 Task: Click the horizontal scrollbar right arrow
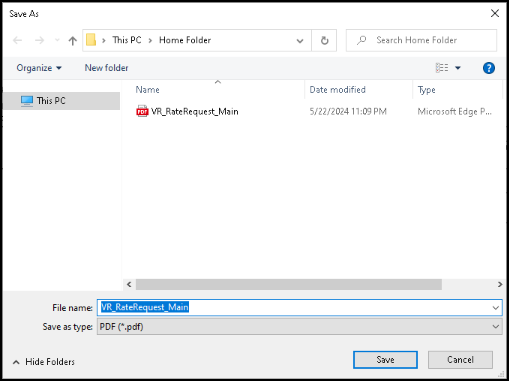(x=499, y=284)
